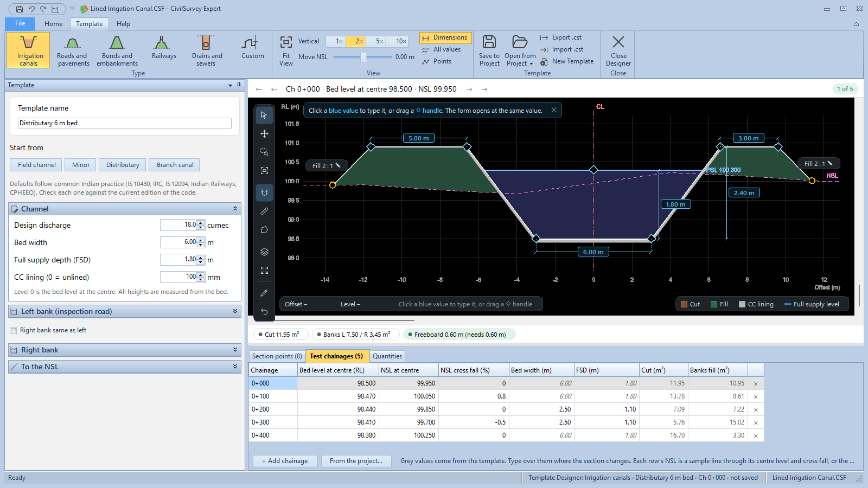Switch to Section points (8) tab

pos(277,356)
